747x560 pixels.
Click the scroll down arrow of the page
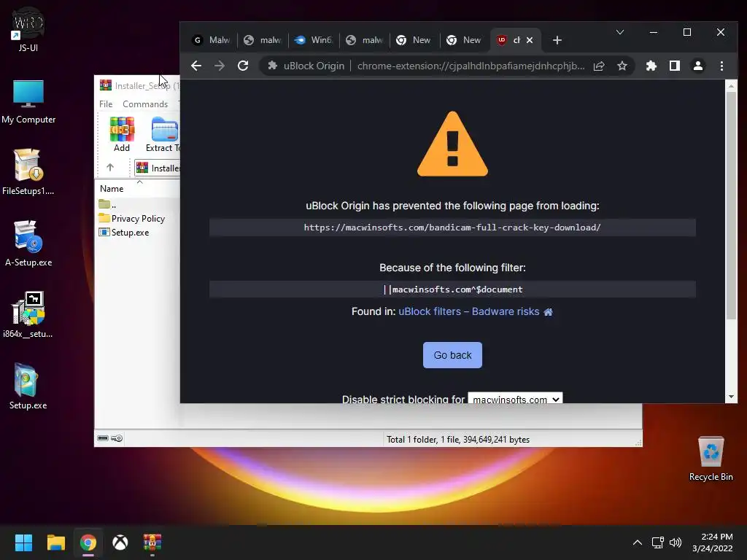click(x=731, y=397)
